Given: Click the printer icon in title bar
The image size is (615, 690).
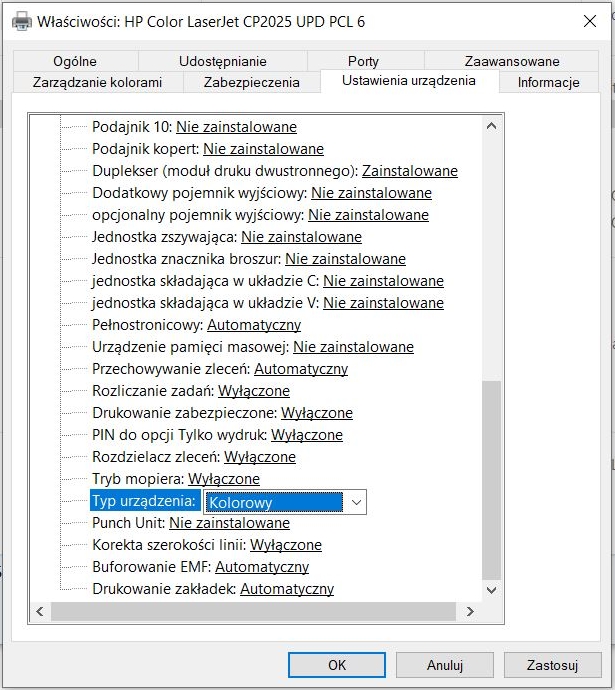Looking at the screenshot, I should point(22,22).
